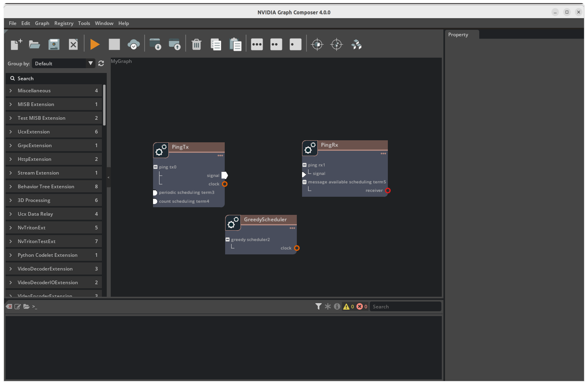
Task: Click the New graph icon in toolbar
Action: pyautogui.click(x=16, y=44)
